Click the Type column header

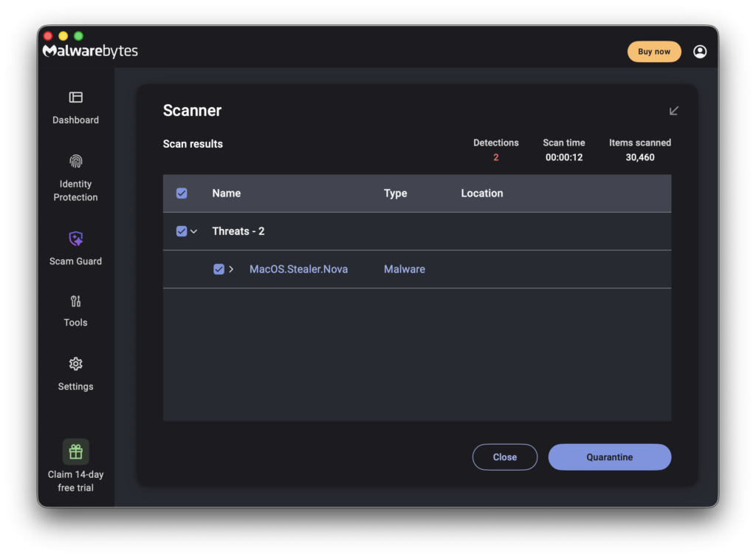pyautogui.click(x=396, y=194)
